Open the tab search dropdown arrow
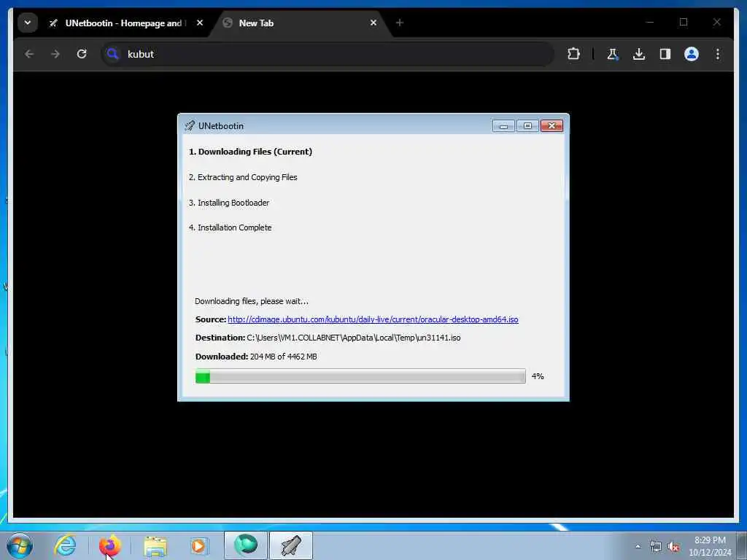Image resolution: width=747 pixels, height=560 pixels. (28, 23)
